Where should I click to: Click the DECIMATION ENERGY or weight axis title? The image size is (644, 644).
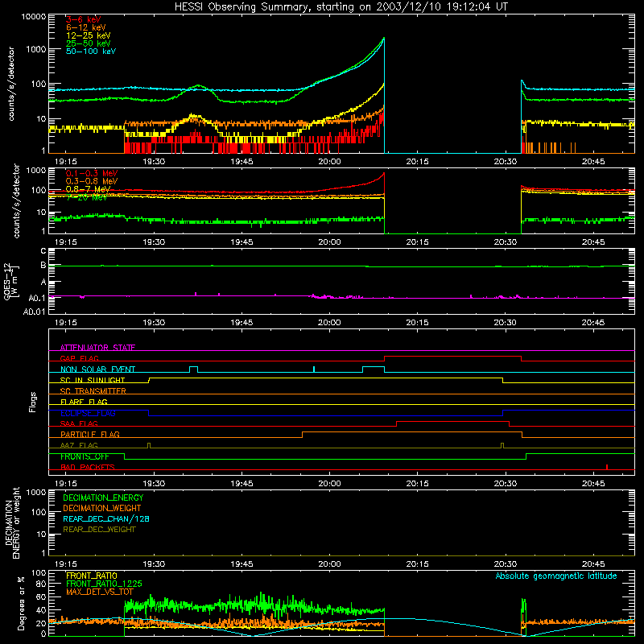pyautogui.click(x=12, y=522)
